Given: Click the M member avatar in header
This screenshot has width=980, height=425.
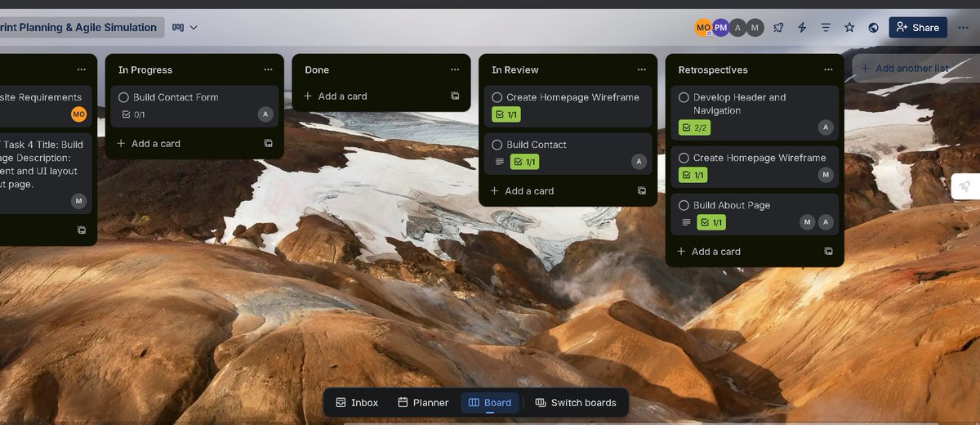Looking at the screenshot, I should tap(755, 28).
